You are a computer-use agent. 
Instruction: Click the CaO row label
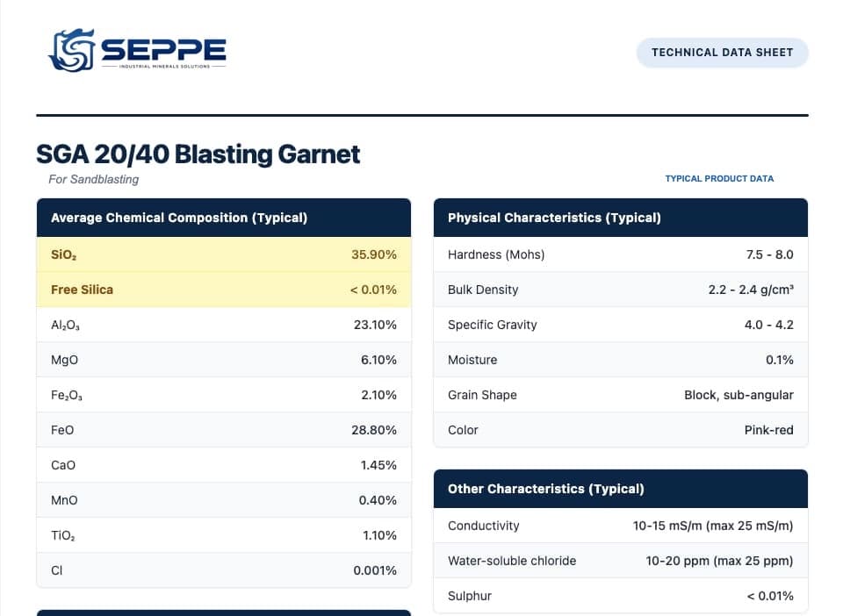click(x=63, y=465)
